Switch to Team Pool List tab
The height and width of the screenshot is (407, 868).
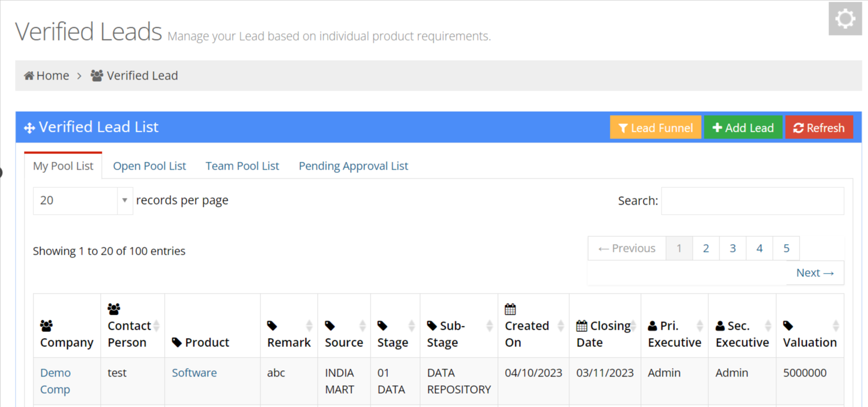pos(242,166)
